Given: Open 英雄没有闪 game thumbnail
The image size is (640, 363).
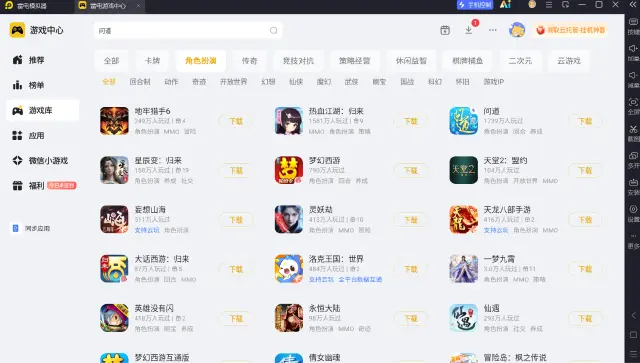Looking at the screenshot, I should pyautogui.click(x=114, y=318).
